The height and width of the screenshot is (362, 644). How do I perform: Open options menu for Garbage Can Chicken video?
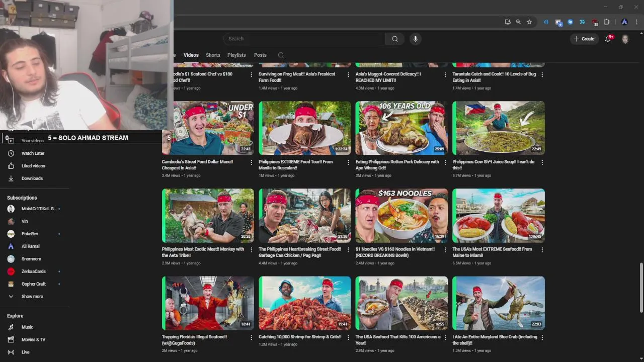click(348, 250)
